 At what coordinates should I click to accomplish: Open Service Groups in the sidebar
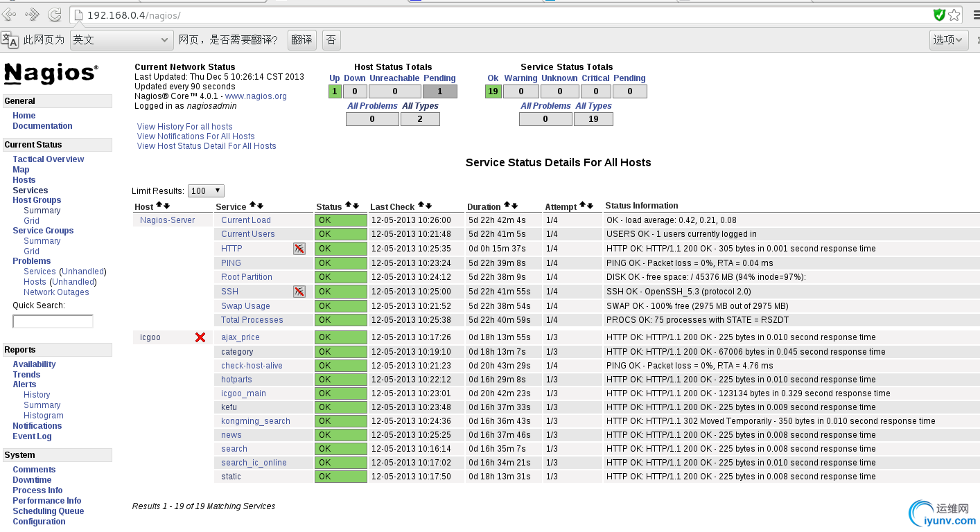(x=43, y=231)
